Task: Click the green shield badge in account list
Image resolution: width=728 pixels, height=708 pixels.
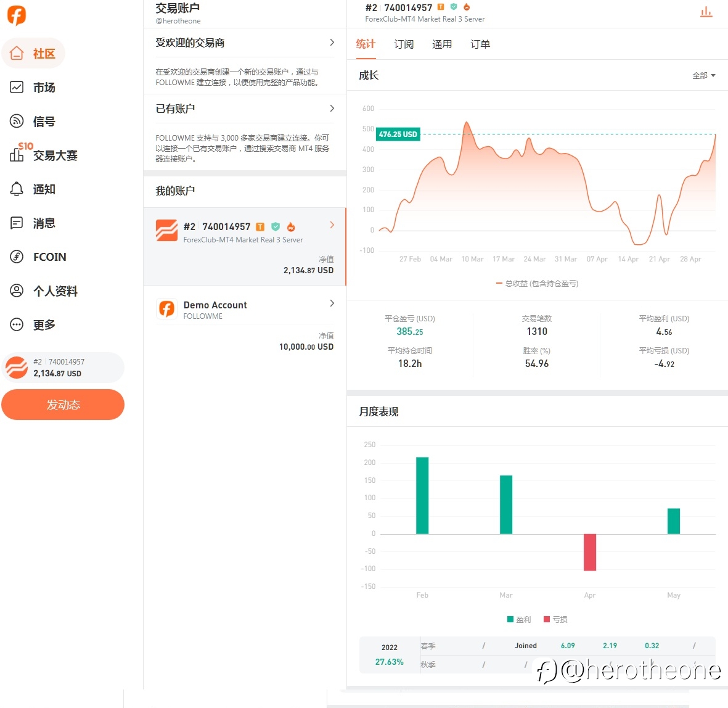Action: pos(276,227)
